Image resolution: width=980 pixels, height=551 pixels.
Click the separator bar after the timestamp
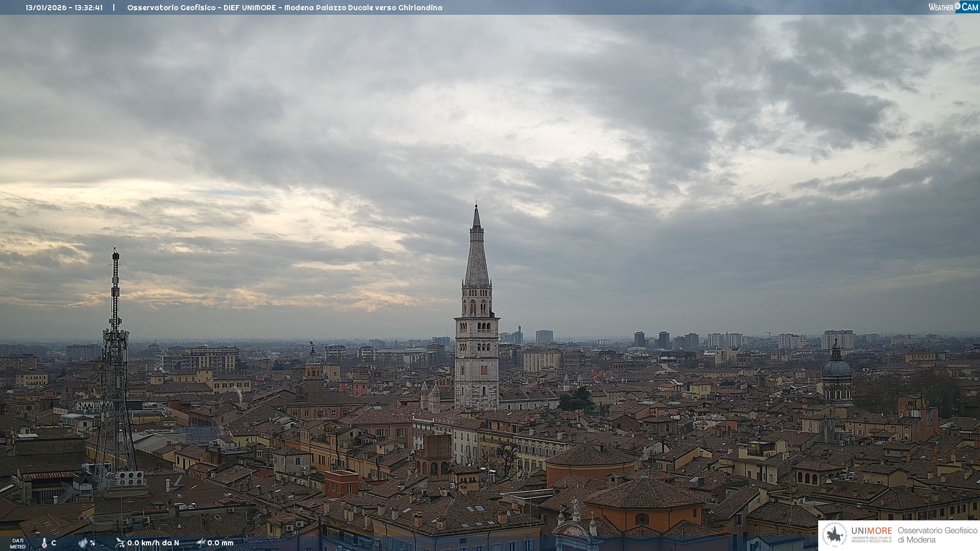(x=114, y=8)
